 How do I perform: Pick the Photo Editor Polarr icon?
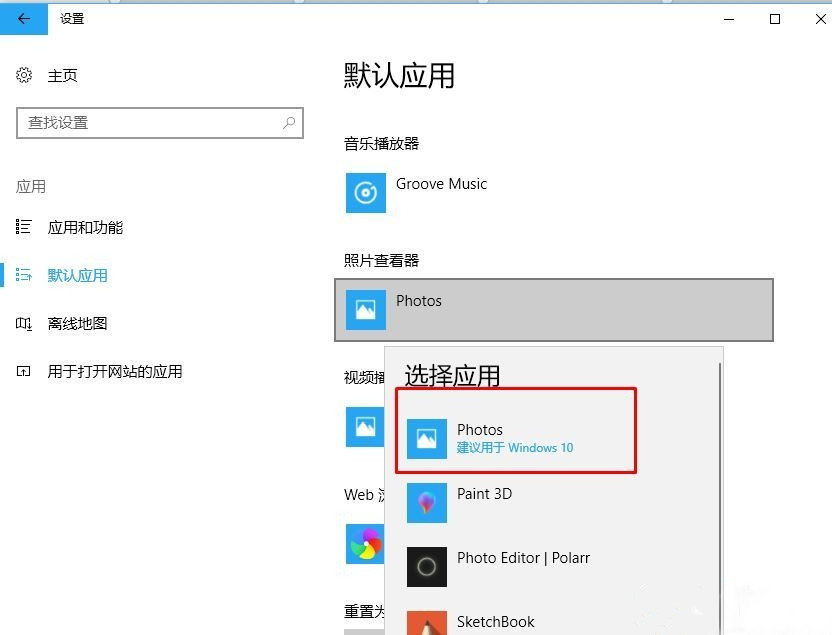click(427, 567)
